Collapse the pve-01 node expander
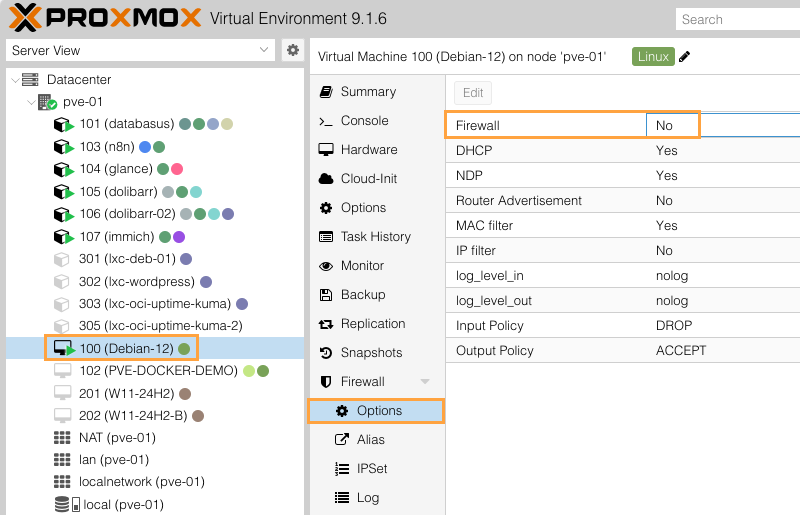Image resolution: width=800 pixels, height=515 pixels. [32, 102]
